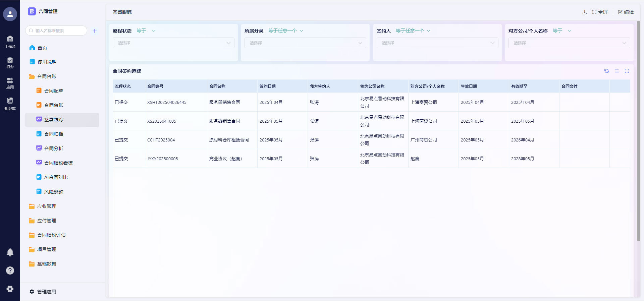Viewport: 644px width, 301px height.
Task: Change the 签约人 operator 等于任意一个
Action: 413,31
